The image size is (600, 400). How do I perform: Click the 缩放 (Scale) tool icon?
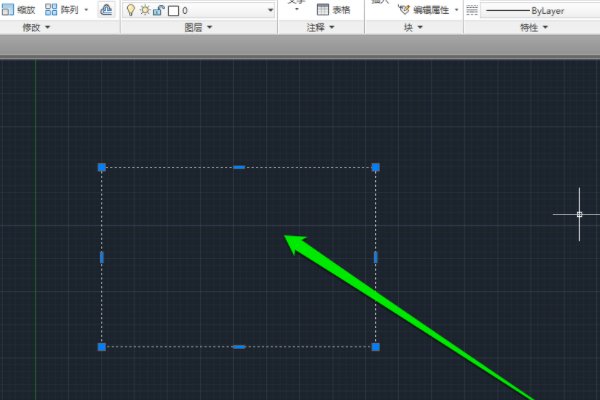click(x=8, y=9)
